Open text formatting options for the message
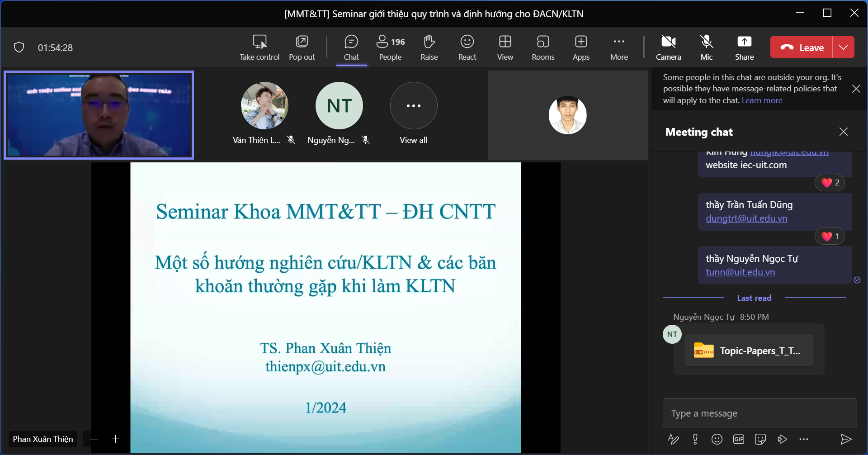 (x=674, y=439)
